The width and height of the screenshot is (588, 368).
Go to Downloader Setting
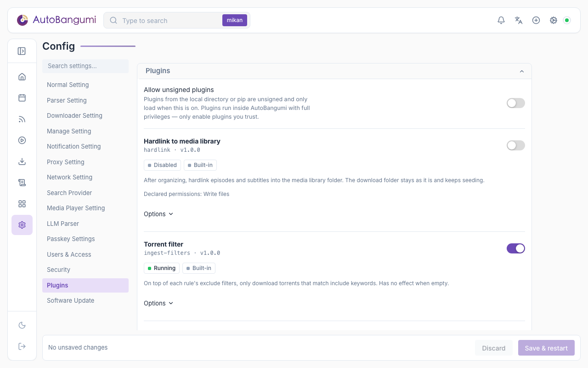point(85,115)
